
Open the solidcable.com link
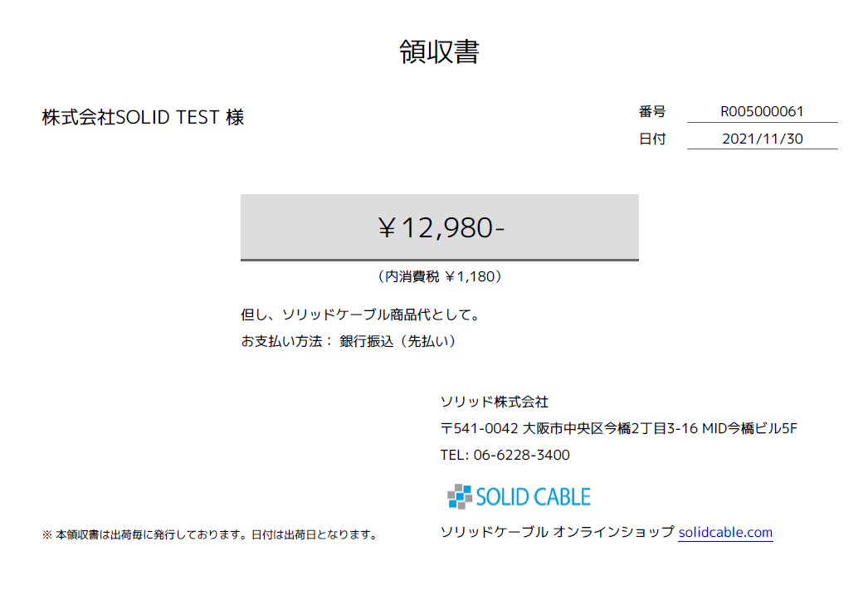725,532
